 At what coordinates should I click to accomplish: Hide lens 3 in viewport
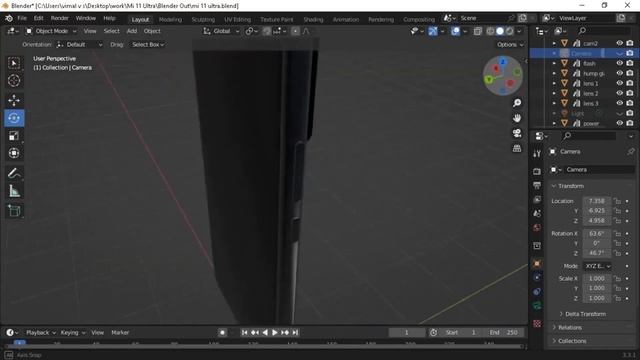620,103
